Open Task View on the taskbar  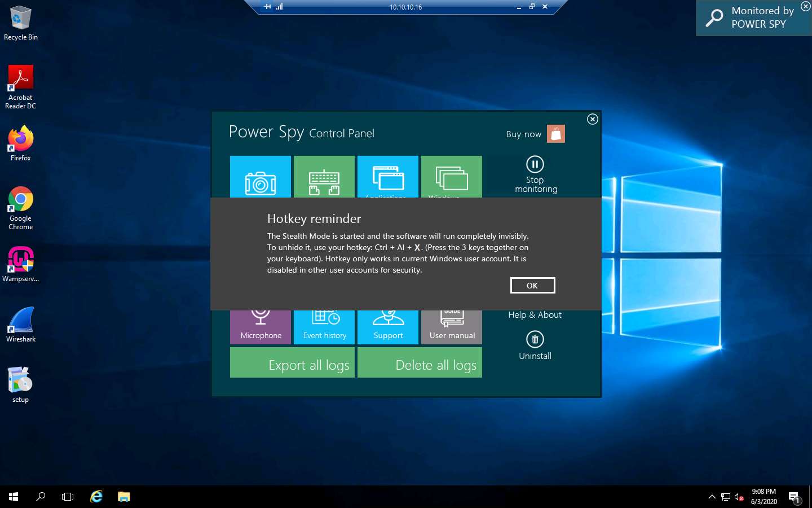68,497
